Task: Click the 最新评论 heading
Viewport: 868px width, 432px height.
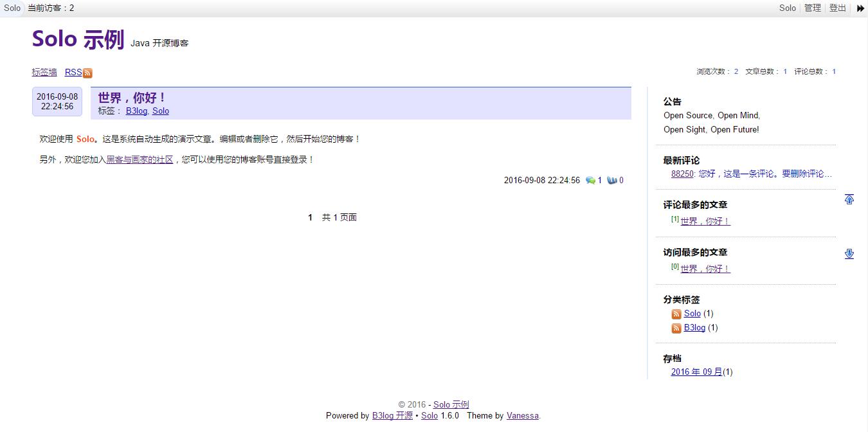Action: (x=682, y=160)
